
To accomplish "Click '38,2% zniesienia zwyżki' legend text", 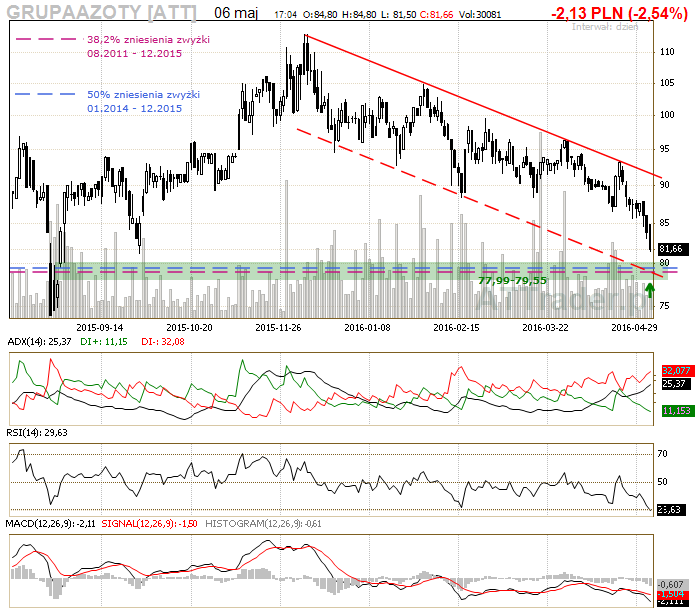I will point(148,39).
